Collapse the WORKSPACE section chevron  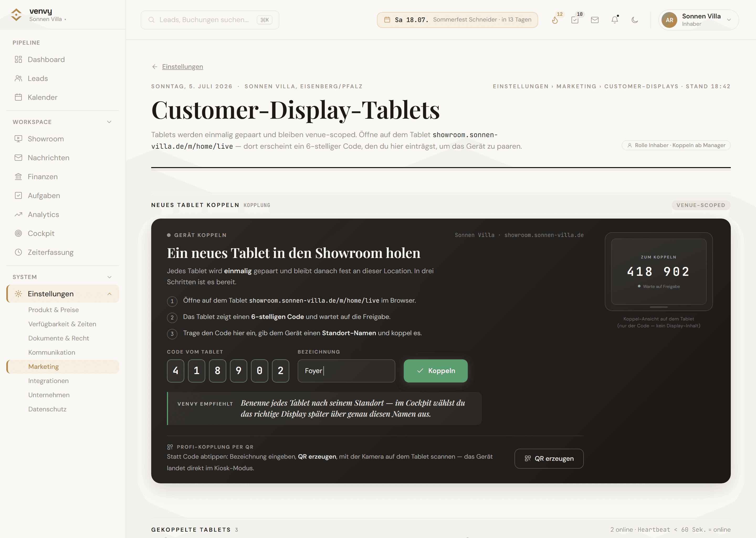click(109, 122)
